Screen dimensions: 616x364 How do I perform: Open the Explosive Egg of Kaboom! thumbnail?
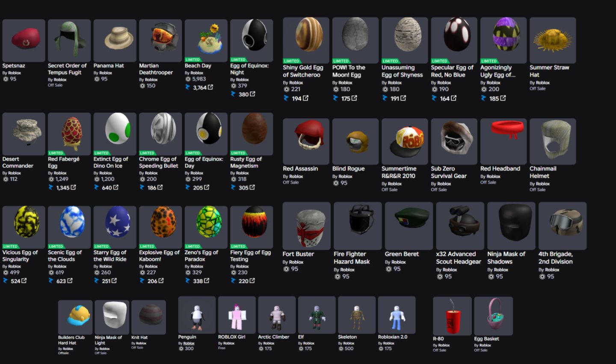[x=160, y=227]
